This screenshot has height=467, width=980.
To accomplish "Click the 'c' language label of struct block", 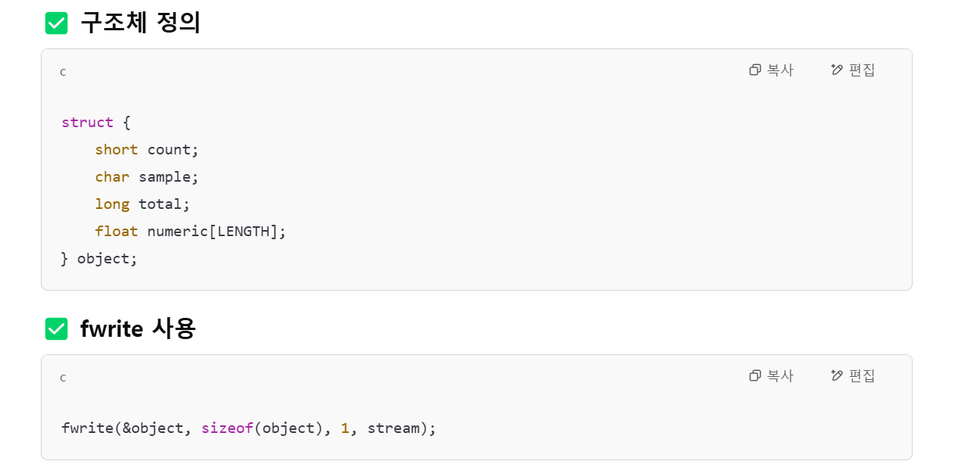I will (x=63, y=72).
